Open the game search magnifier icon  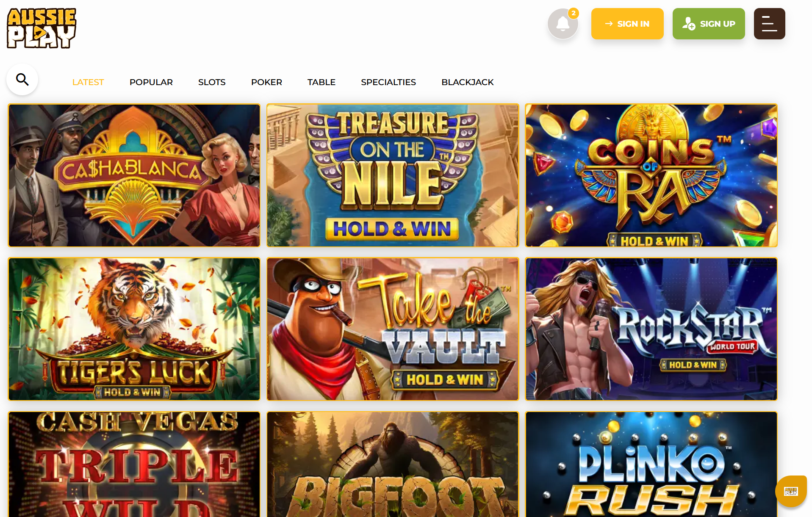coord(22,79)
